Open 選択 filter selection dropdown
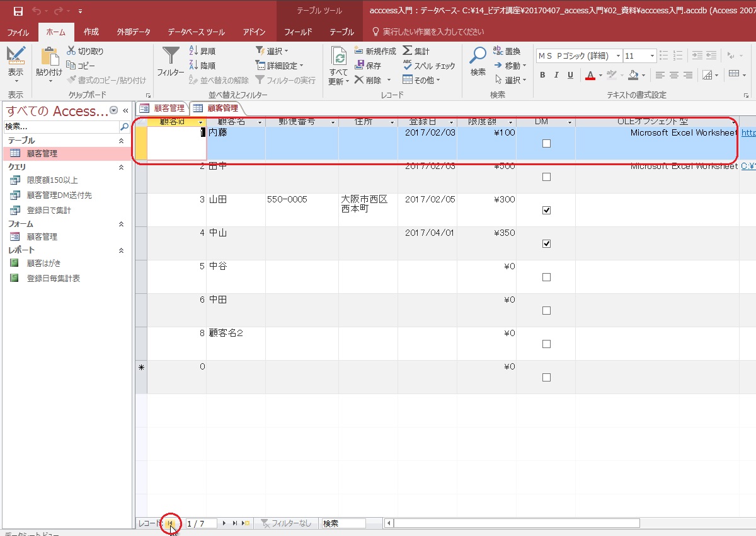This screenshot has height=536, width=756. pos(272,51)
